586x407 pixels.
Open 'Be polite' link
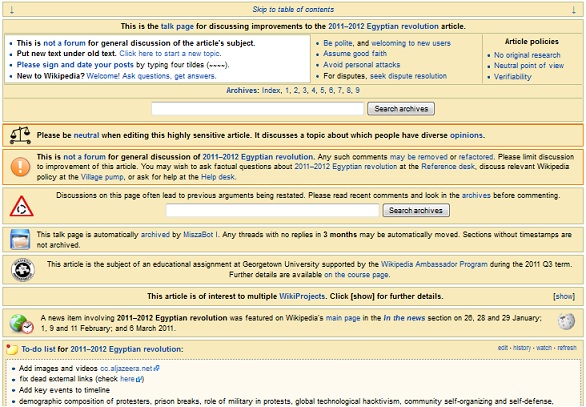point(338,43)
